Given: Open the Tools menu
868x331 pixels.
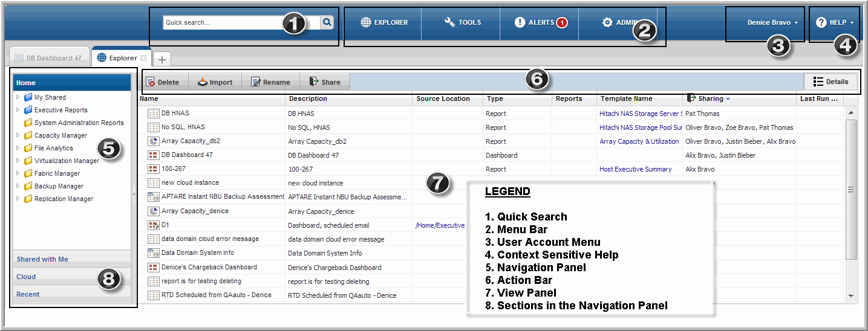Looking at the screenshot, I should click(462, 23).
